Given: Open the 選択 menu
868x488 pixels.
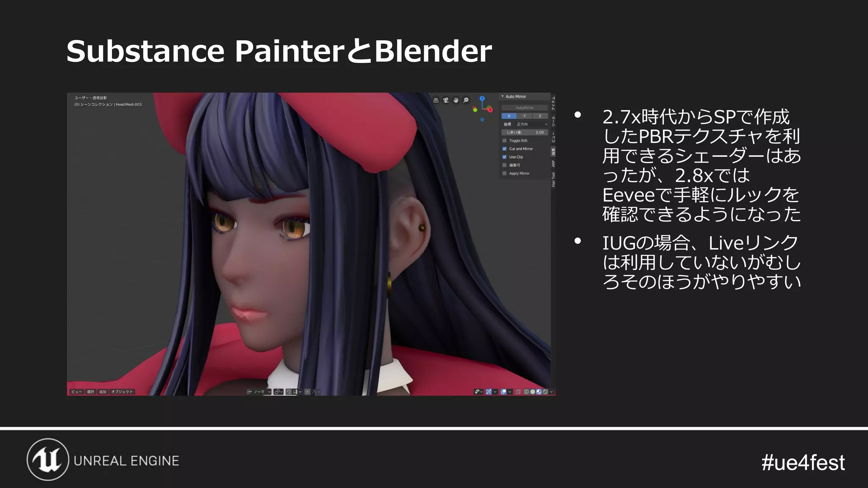Looking at the screenshot, I should 91,392.
